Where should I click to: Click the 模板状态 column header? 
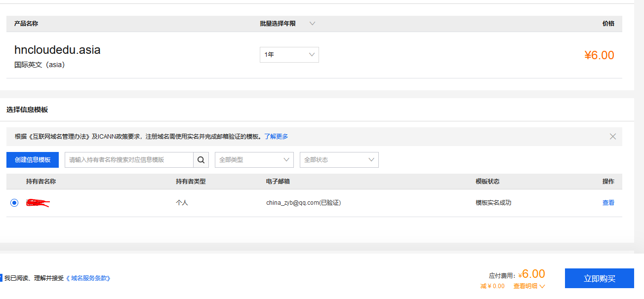click(x=487, y=182)
